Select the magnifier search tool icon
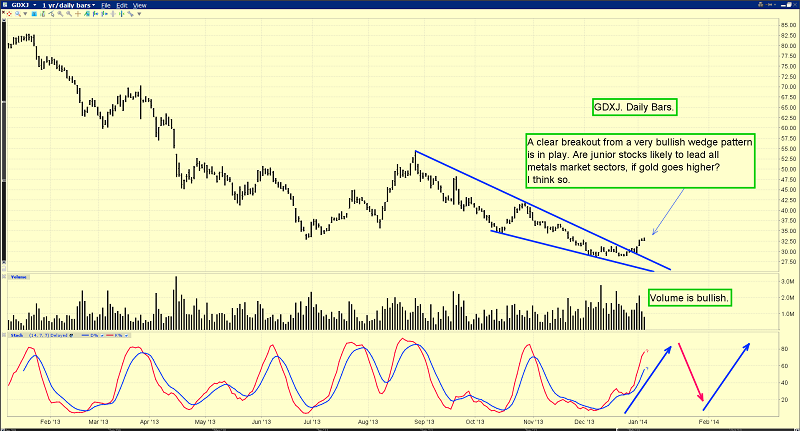This screenshot has height=431, width=800. (18, 14)
